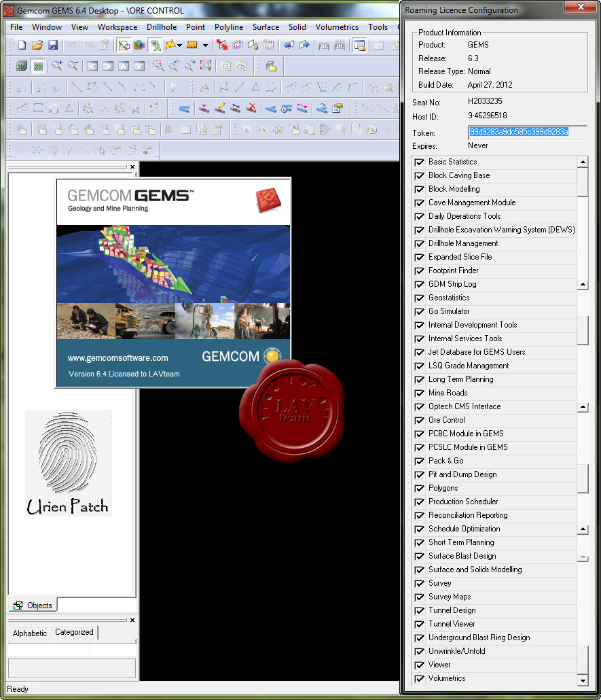Switch to the Categorized tab
Image resolution: width=601 pixels, height=700 pixels.
(74, 632)
